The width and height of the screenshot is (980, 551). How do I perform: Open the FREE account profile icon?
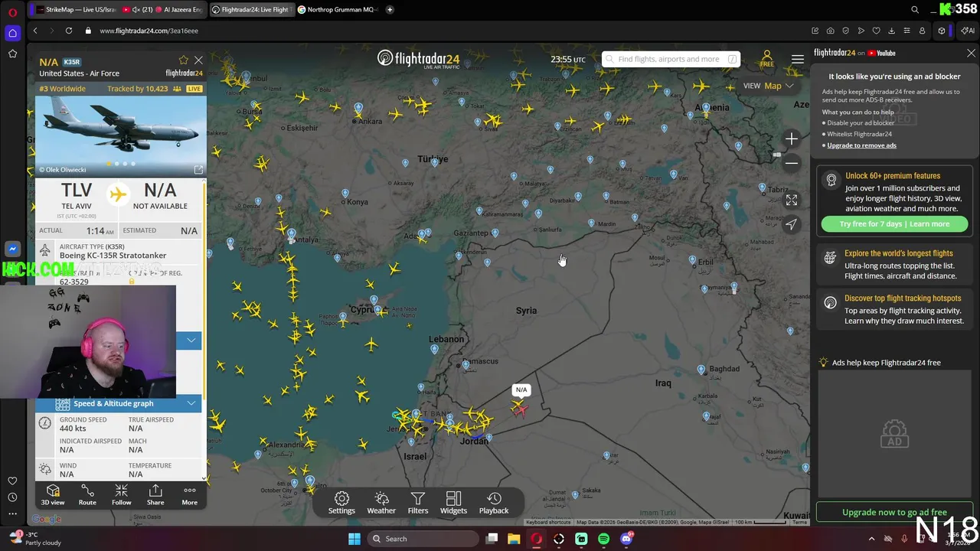[766, 59]
